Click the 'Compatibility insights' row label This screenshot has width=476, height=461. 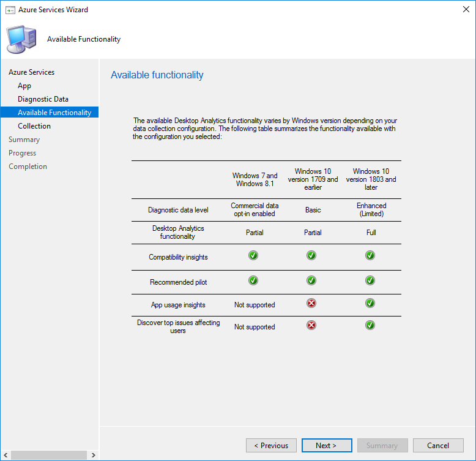pyautogui.click(x=178, y=257)
